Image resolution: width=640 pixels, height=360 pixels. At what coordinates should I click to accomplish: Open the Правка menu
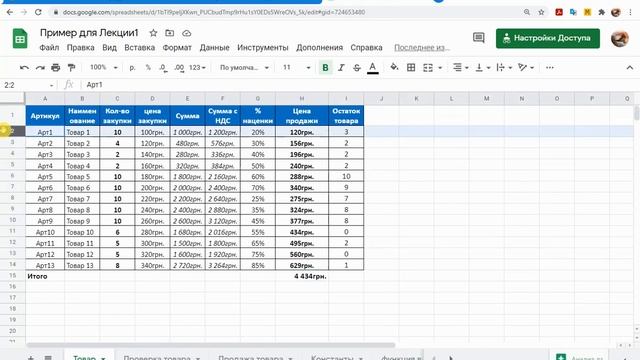pos(80,48)
